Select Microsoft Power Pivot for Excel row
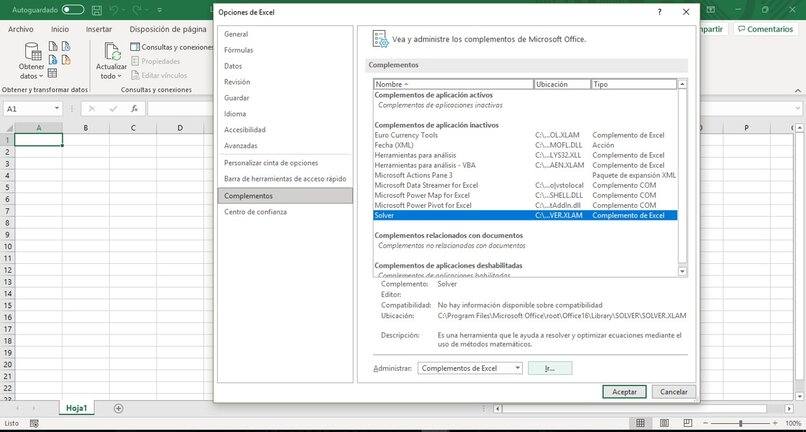Image resolution: width=806 pixels, height=432 pixels. (525, 205)
